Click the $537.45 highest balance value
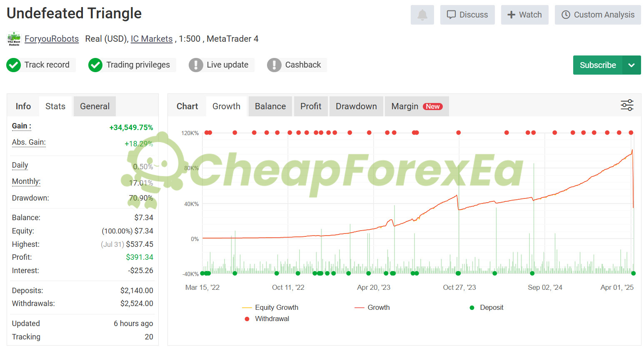The height and width of the screenshot is (349, 644). tap(140, 244)
